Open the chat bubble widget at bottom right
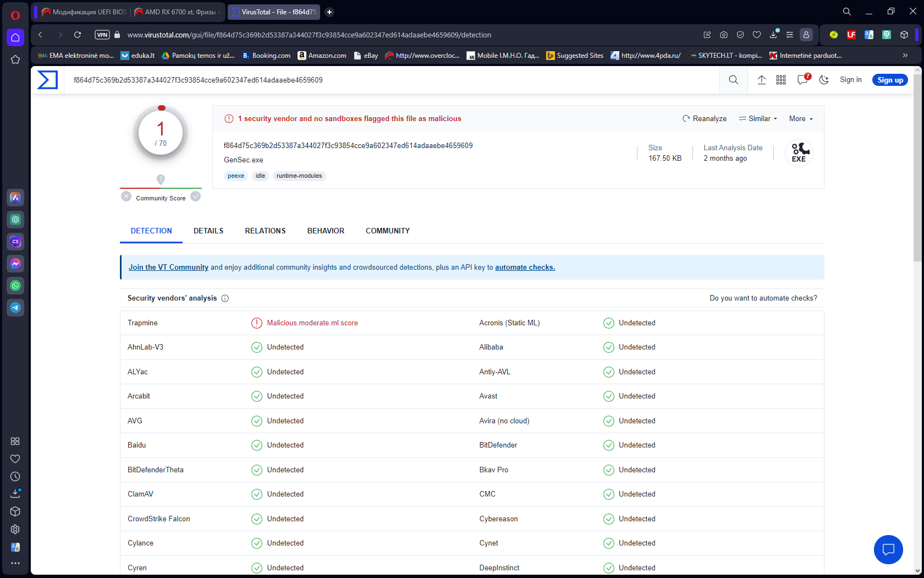This screenshot has width=924, height=578. 888,549
